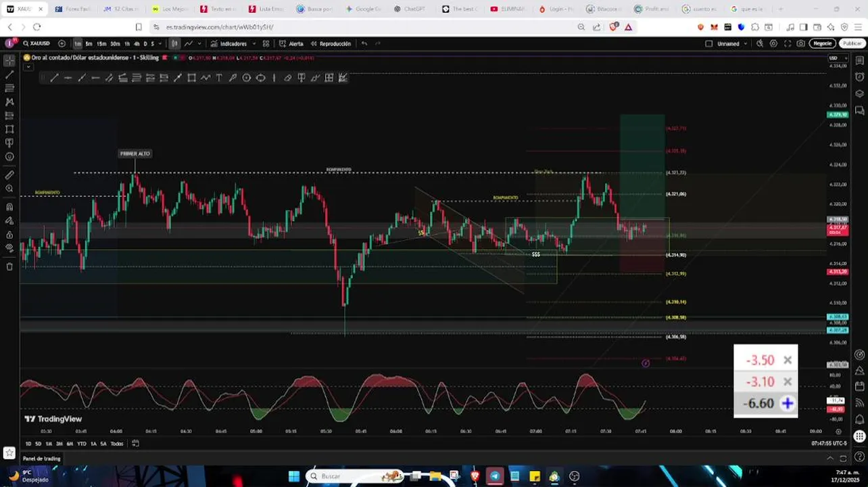
Task: Select the trend line tool in left sidebar
Action: (9, 74)
